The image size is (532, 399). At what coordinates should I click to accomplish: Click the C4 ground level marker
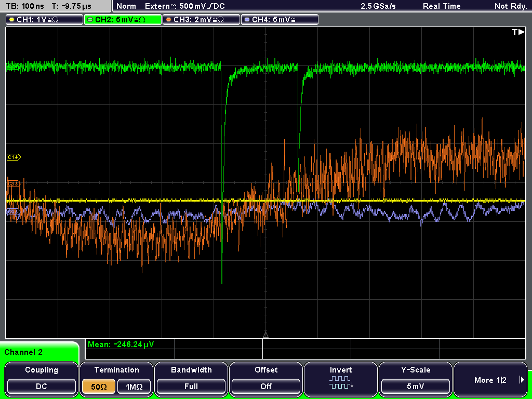pos(14,212)
